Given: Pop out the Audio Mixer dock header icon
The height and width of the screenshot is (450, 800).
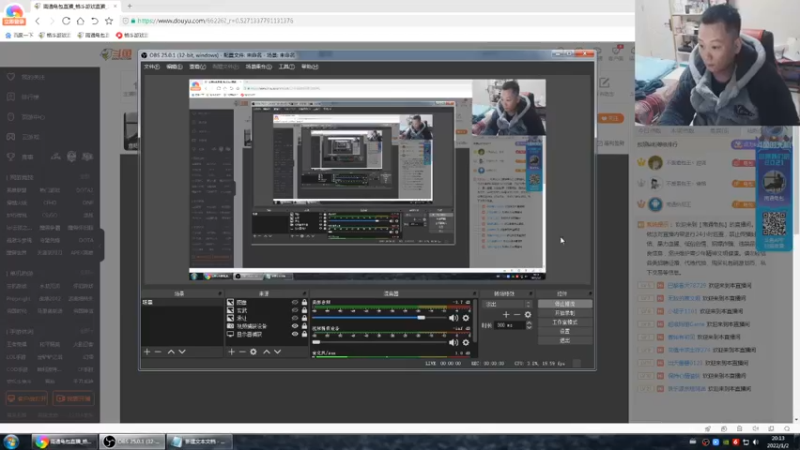Looking at the screenshot, I should (474, 293).
